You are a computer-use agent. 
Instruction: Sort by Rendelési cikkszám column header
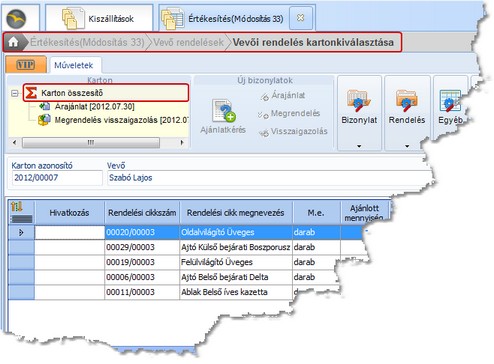pos(142,213)
